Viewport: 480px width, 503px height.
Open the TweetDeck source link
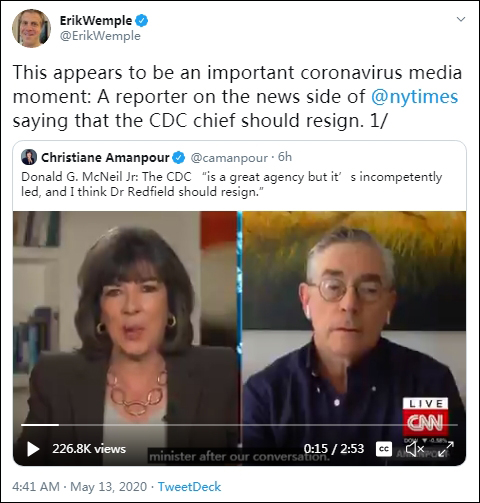(189, 487)
